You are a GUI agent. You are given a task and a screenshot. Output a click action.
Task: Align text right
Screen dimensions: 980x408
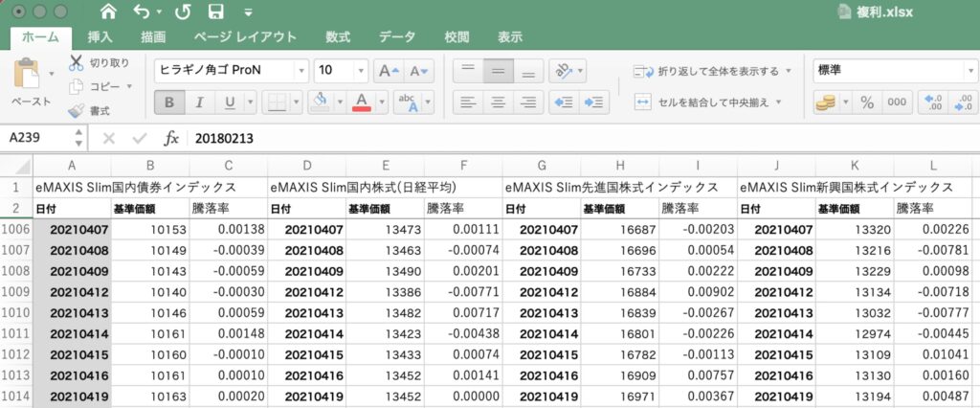(x=528, y=102)
